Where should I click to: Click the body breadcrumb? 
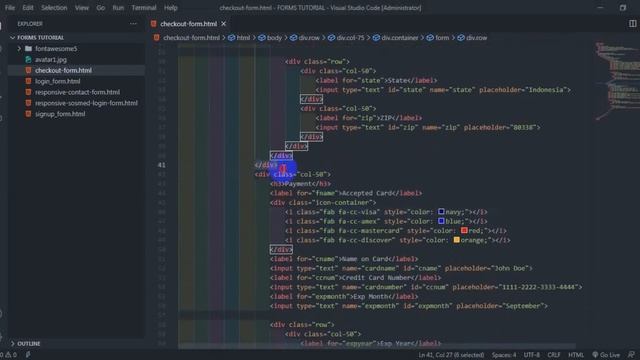point(274,38)
